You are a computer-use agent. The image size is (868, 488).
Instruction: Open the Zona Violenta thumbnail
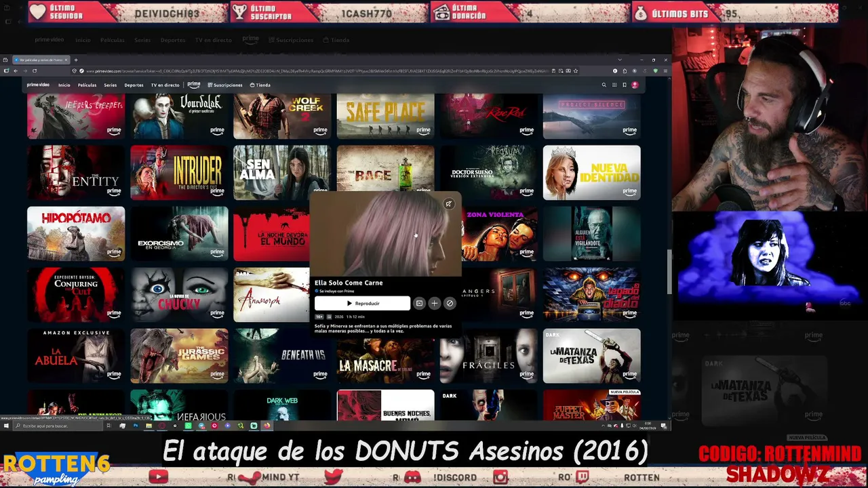[x=499, y=234]
